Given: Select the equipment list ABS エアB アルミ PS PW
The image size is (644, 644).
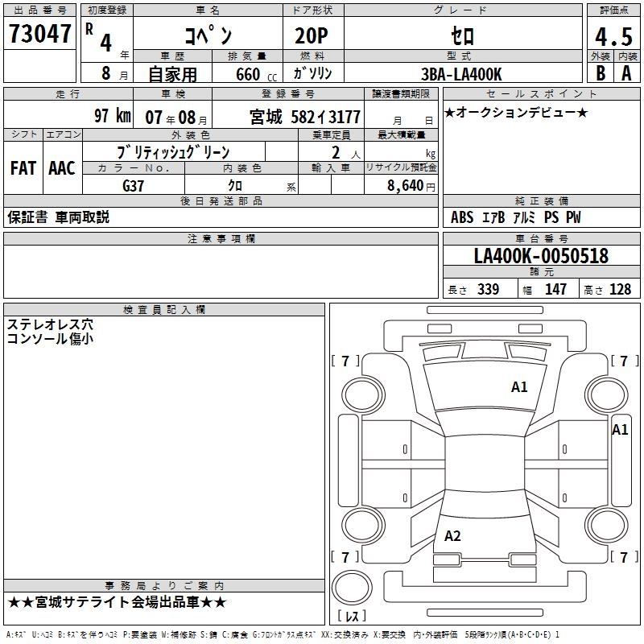Looking at the screenshot, I should click(x=515, y=217).
